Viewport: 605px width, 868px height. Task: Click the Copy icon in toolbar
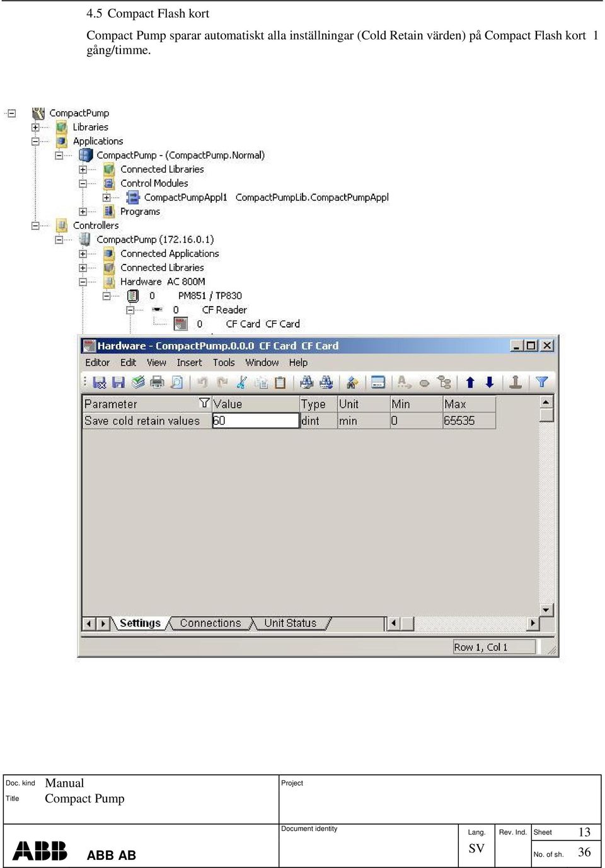tap(261, 382)
